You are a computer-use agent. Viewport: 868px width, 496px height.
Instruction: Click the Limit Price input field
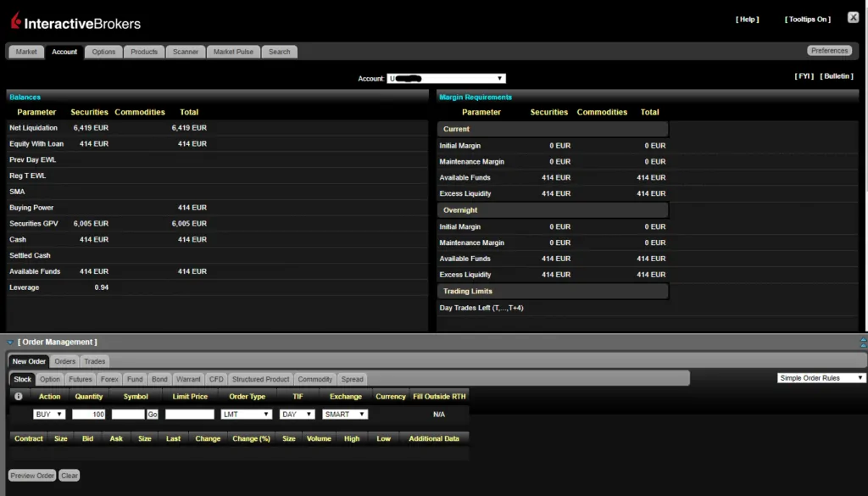pyautogui.click(x=189, y=414)
